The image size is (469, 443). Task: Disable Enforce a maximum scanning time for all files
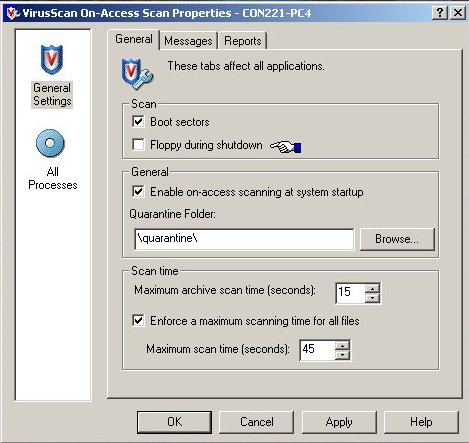pos(138,321)
